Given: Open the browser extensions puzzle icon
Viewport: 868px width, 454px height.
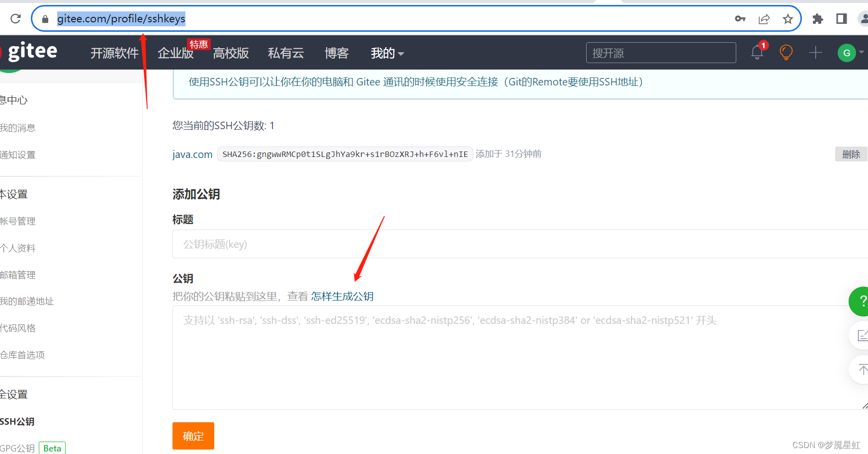Looking at the screenshot, I should coord(818,19).
